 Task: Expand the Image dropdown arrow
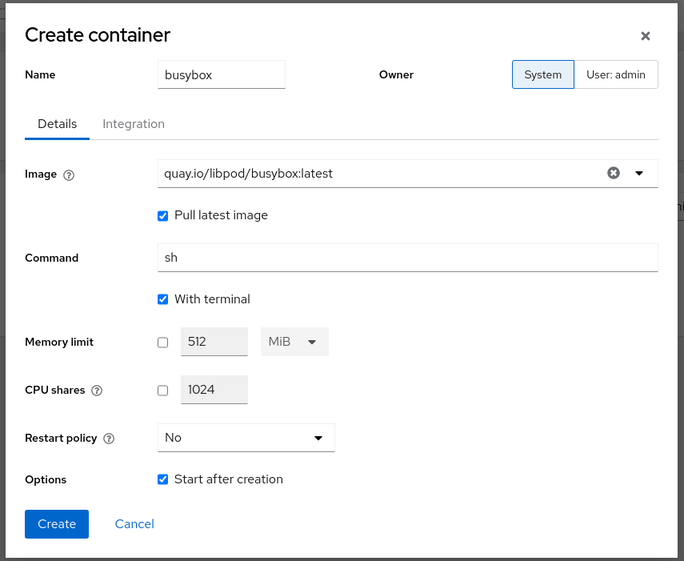tap(639, 173)
